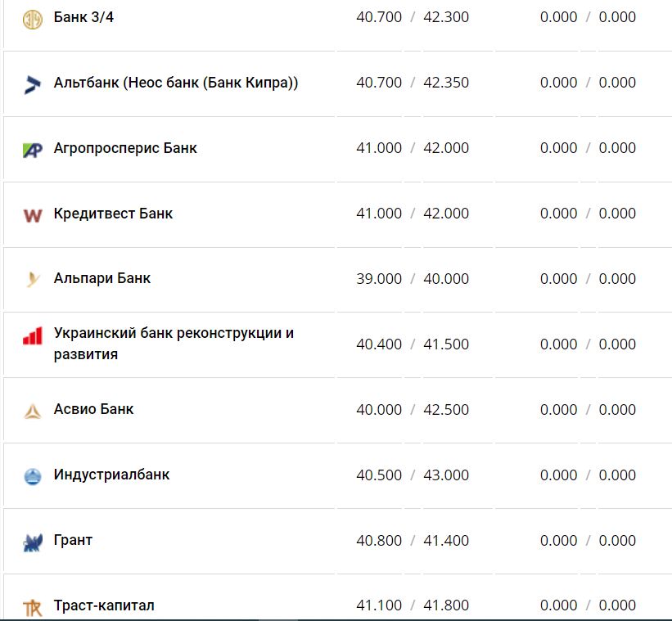The height and width of the screenshot is (621, 672).
Task: Open the Кредитвест Банк page
Action: (x=113, y=214)
